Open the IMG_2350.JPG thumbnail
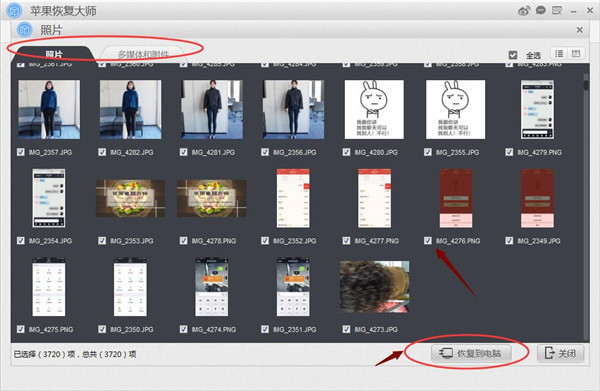The image size is (600, 391). [x=130, y=287]
